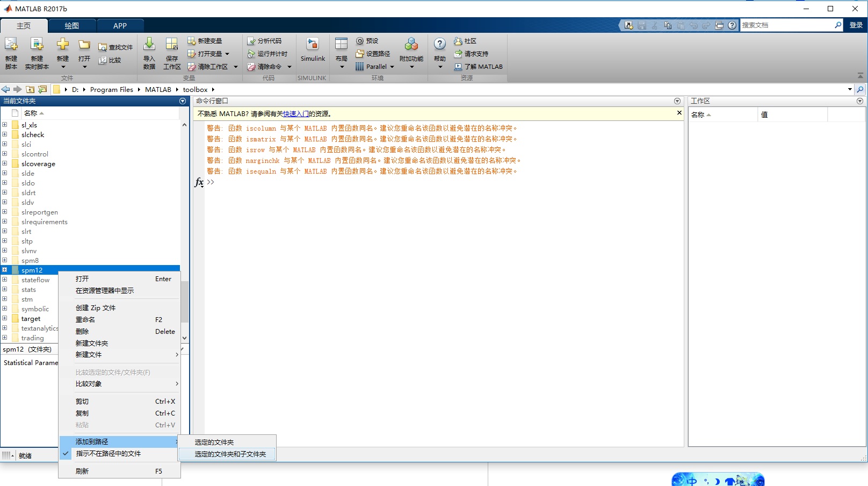This screenshot has height=486, width=868.
Task: Click the 保存工作区 (Save Workspace) icon
Action: tap(172, 45)
